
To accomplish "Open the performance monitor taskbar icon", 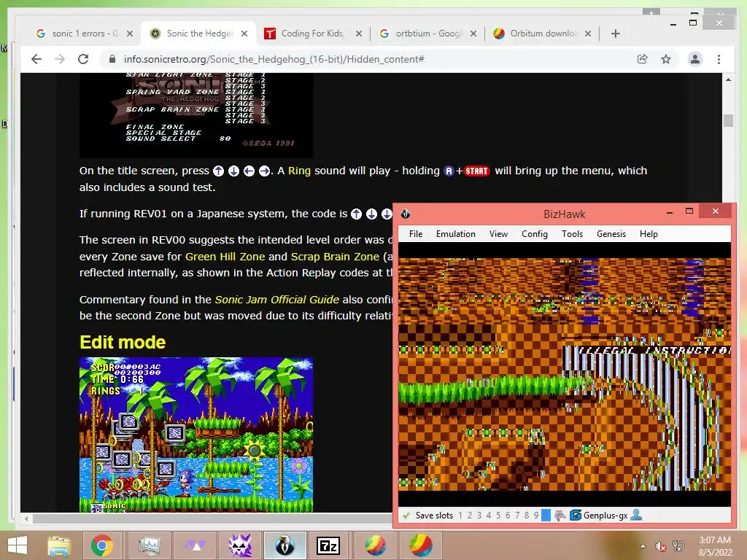I will (149, 545).
